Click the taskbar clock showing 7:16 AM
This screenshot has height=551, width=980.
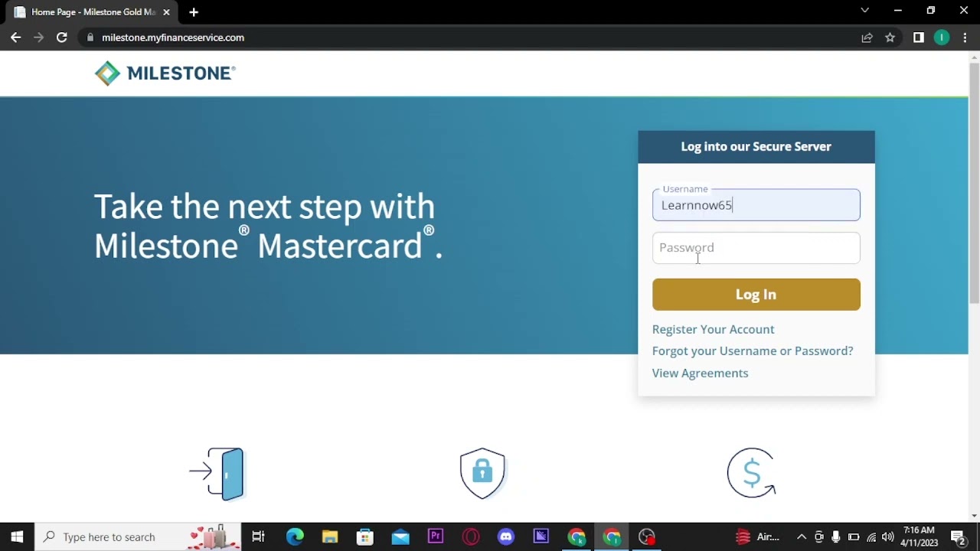coord(920,536)
